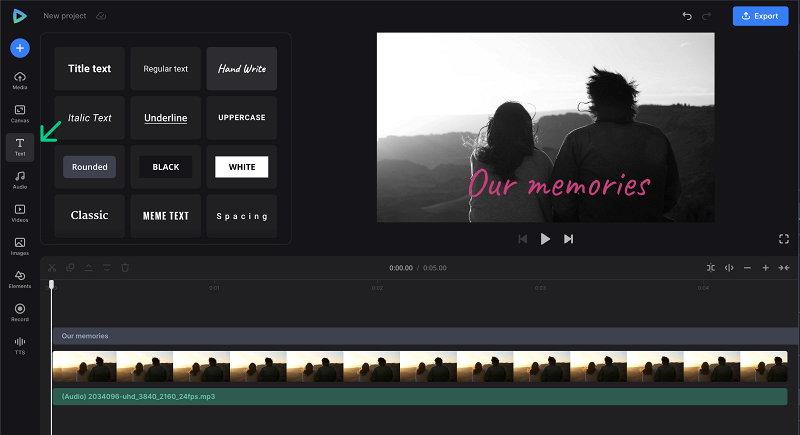Click the Our memories text on preview

point(559,184)
